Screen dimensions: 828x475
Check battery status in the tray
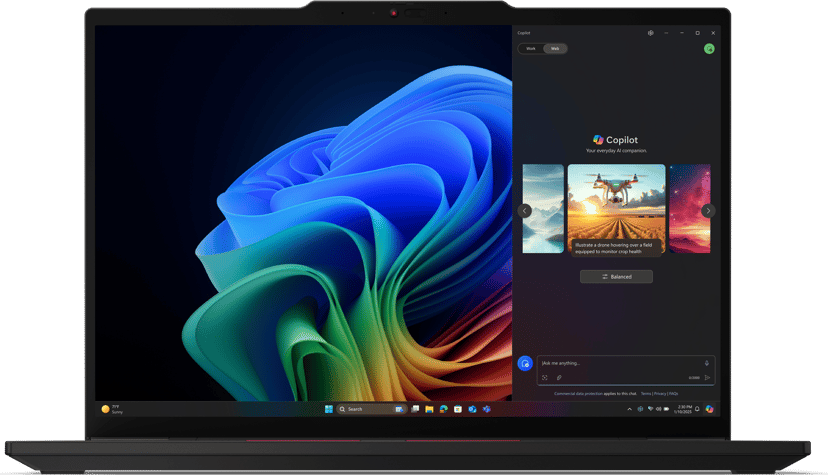pos(666,409)
